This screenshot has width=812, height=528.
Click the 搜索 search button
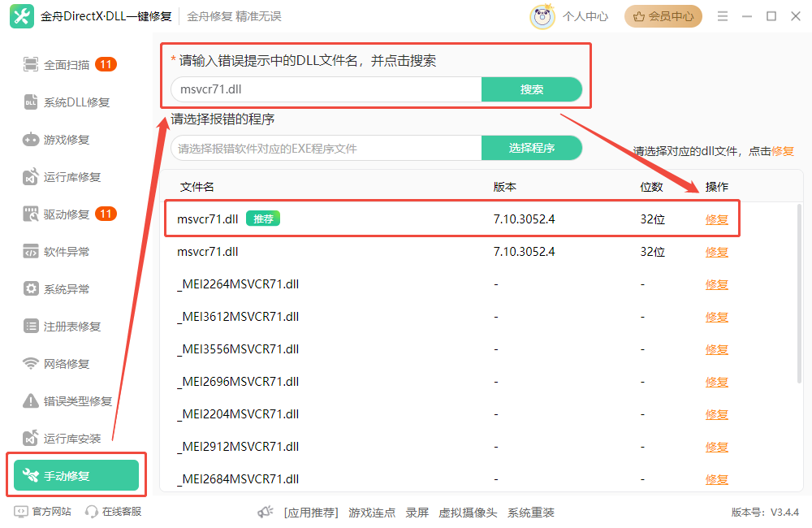pyautogui.click(x=531, y=89)
